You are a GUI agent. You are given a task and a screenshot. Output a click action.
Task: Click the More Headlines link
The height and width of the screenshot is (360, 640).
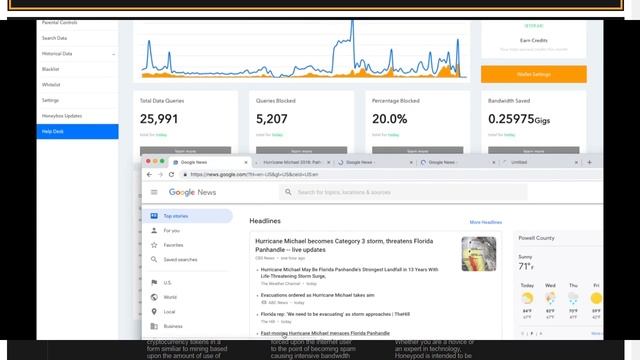(486, 222)
